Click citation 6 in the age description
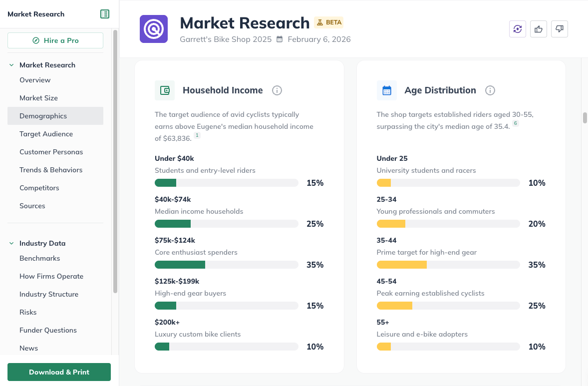This screenshot has height=386, width=588. click(x=515, y=123)
